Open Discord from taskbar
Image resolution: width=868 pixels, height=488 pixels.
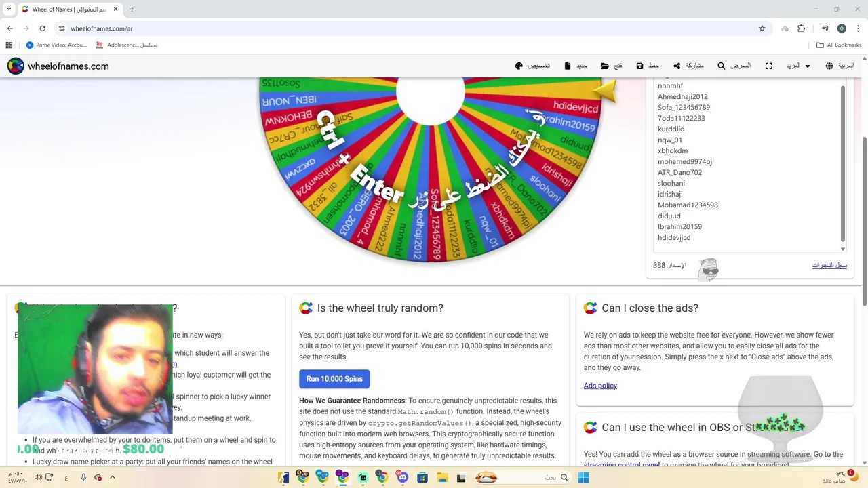pos(402,477)
